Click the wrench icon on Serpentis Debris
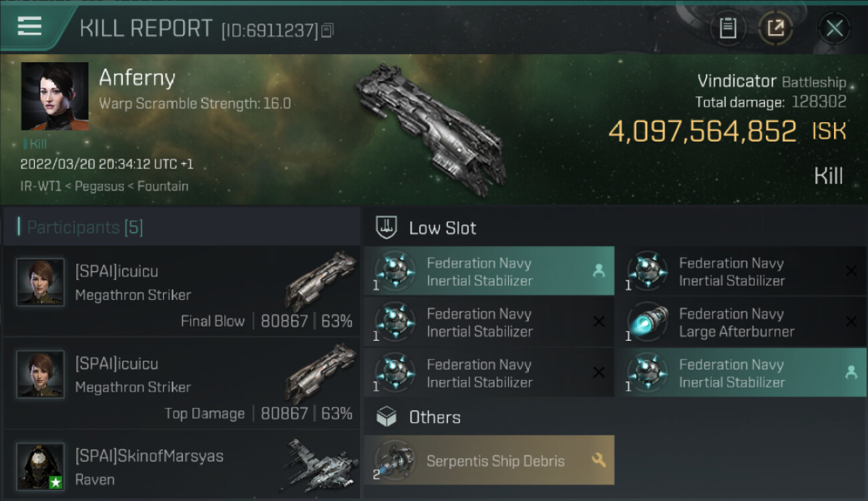Image resolution: width=868 pixels, height=501 pixels. coord(598,460)
